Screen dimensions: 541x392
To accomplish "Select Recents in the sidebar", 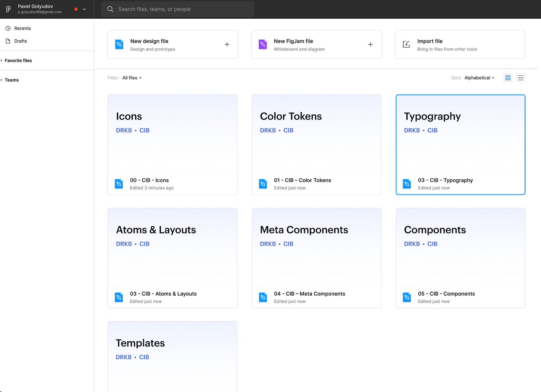I will 23,28.
